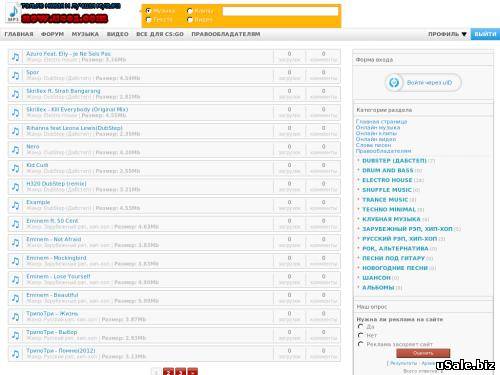The width and height of the screenshot is (500, 375).
Task: Open РУССКИЙ РЭП, ХИП-ХОП category
Action: [x=399, y=239]
